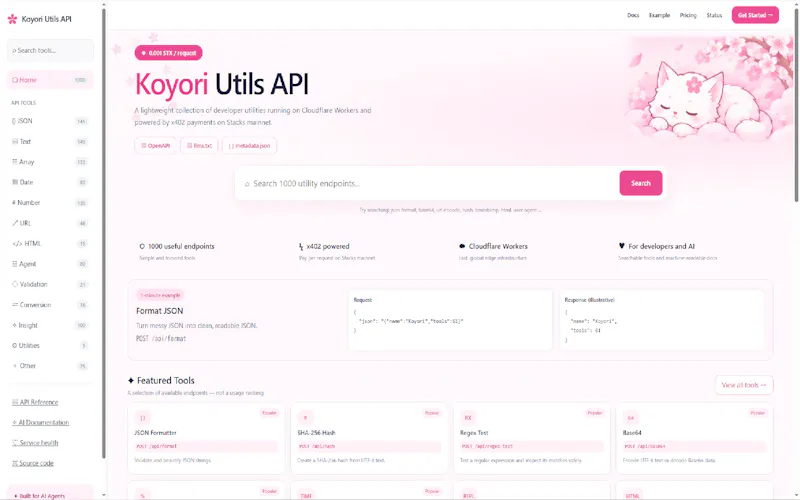Select the Other category in sidebar
Screen dimensions: 800x500
coord(50,366)
